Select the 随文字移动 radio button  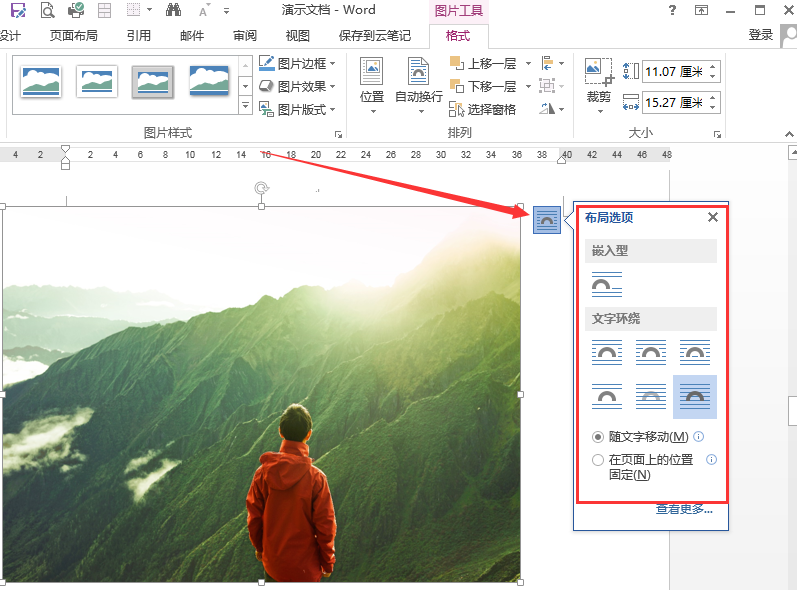[598, 437]
